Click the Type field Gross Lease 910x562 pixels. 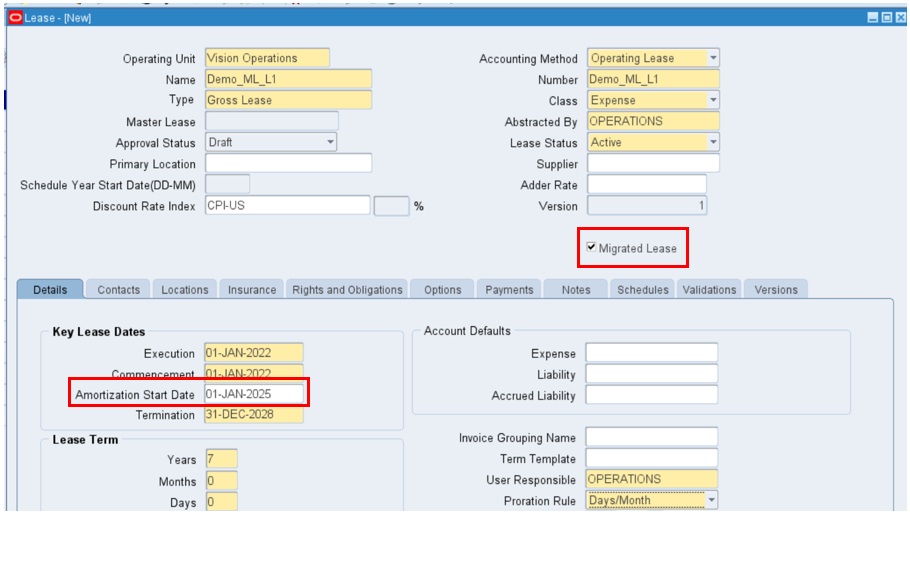[x=288, y=100]
